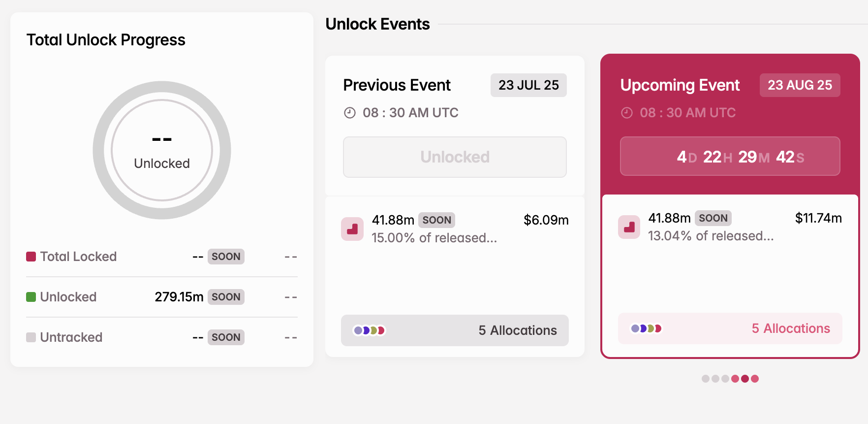This screenshot has height=424, width=868.
Task: Click the circular unlock progress ring
Action: coord(162,150)
